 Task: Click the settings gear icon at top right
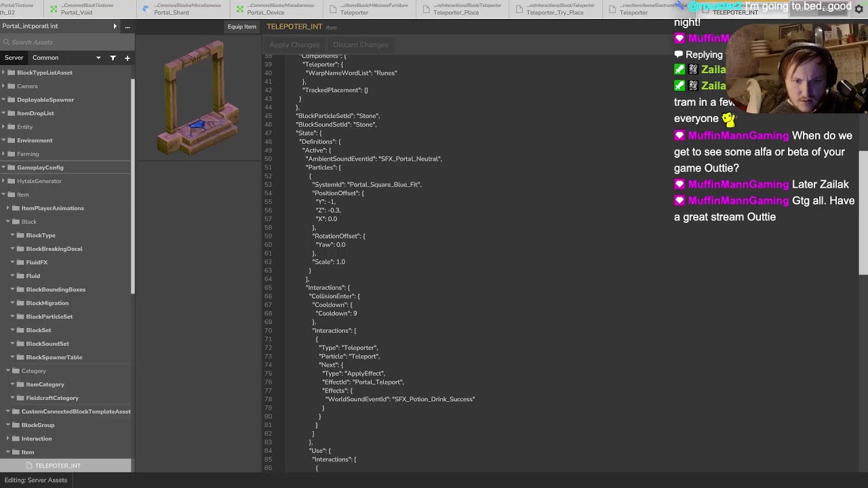(859, 9)
